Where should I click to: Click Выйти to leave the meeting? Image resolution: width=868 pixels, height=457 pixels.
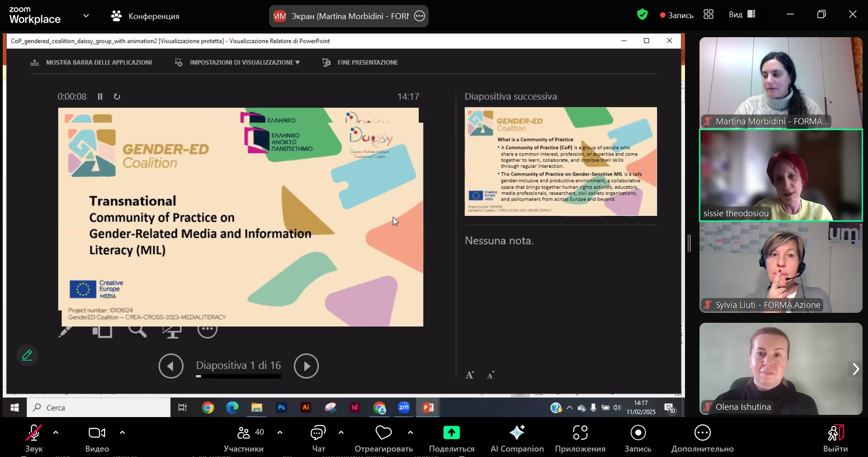[835, 439]
